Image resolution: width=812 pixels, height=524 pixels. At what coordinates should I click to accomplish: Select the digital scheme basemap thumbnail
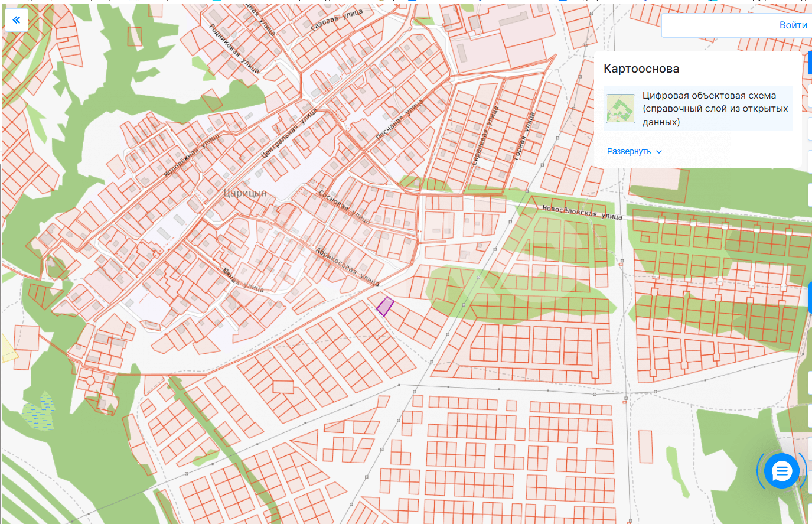click(620, 109)
